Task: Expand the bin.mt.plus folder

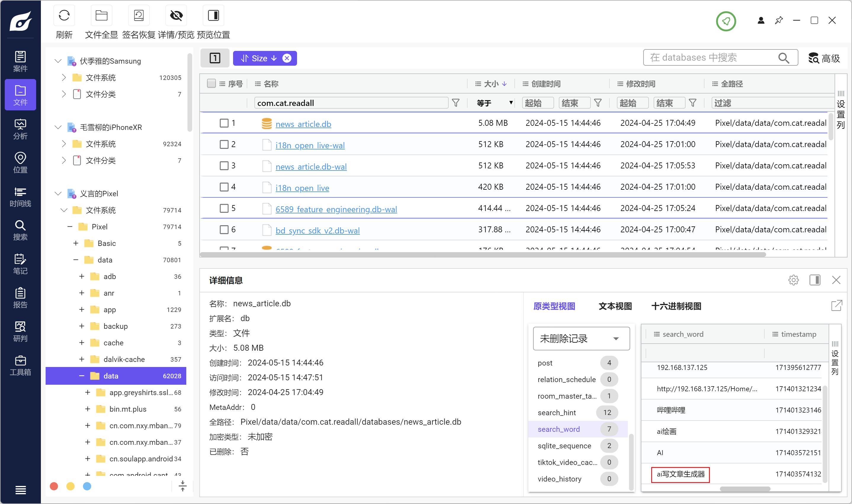Action: 87,409
